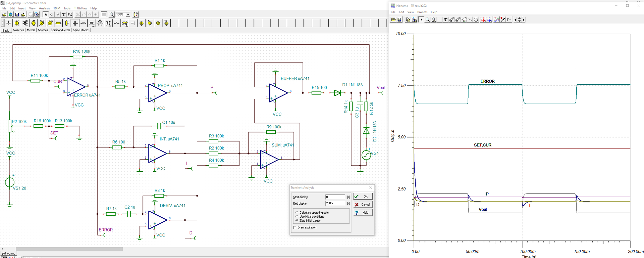Click the End display input field
644x258 pixels.
pos(335,204)
